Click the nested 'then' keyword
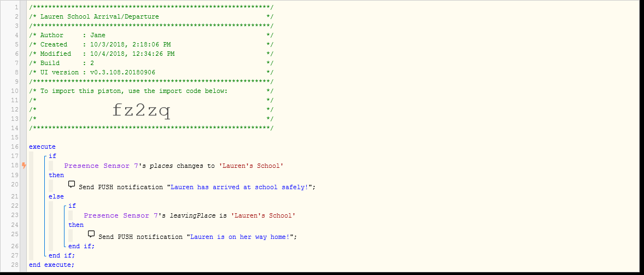This screenshot has width=644, height=275. (x=76, y=225)
